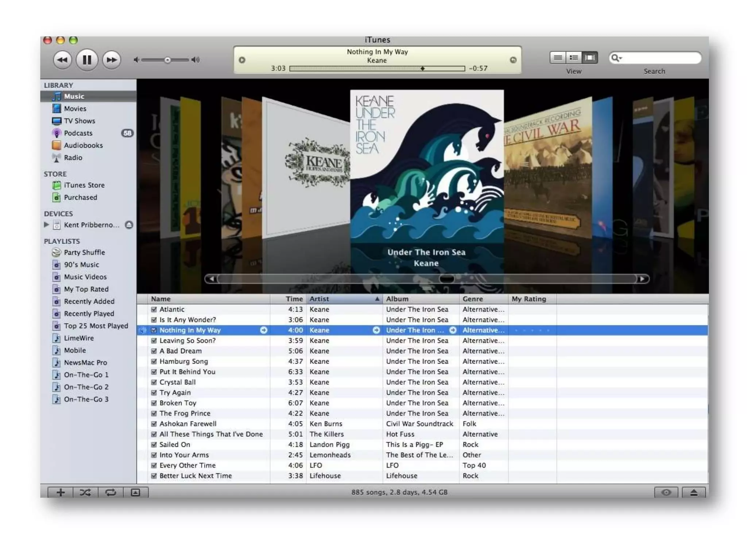
Task: Show or hide artwork viewer icon
Action: click(135, 493)
